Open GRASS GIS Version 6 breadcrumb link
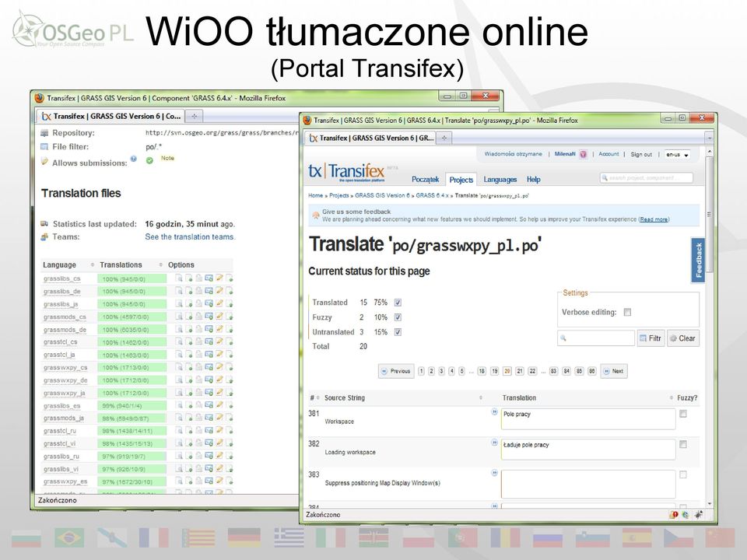Screen dimensions: 747x560 coord(382,195)
